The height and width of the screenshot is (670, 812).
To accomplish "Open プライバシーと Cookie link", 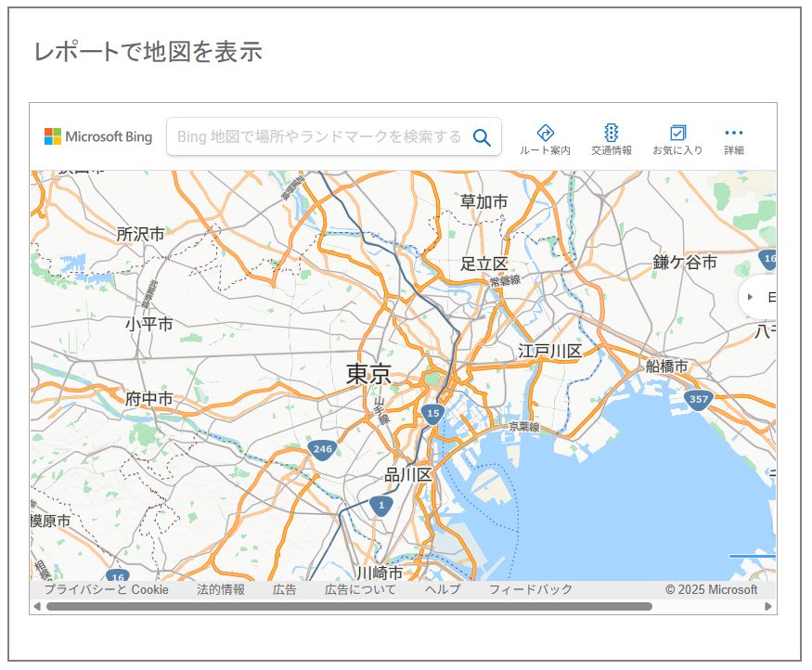I will click(x=106, y=590).
